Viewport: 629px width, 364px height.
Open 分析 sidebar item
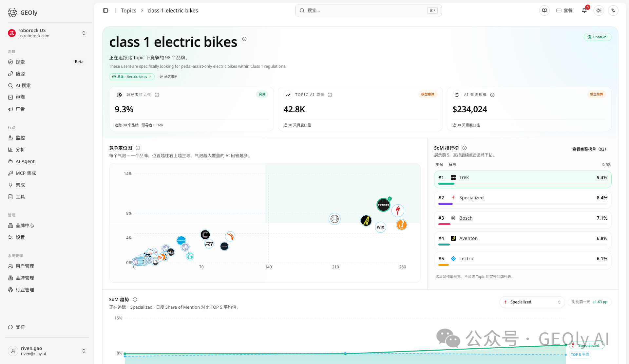tap(47, 150)
